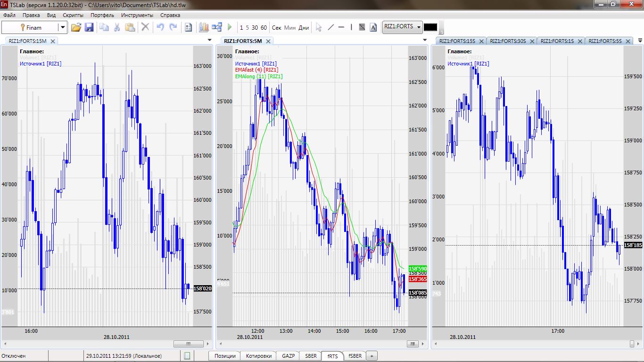Save the workspace with the floppy disk icon

[x=89, y=27]
